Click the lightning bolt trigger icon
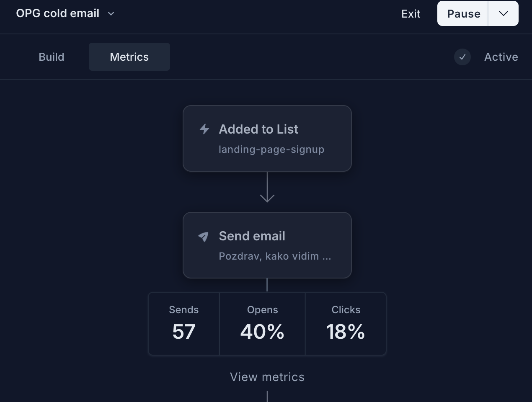532x402 pixels. (204, 129)
